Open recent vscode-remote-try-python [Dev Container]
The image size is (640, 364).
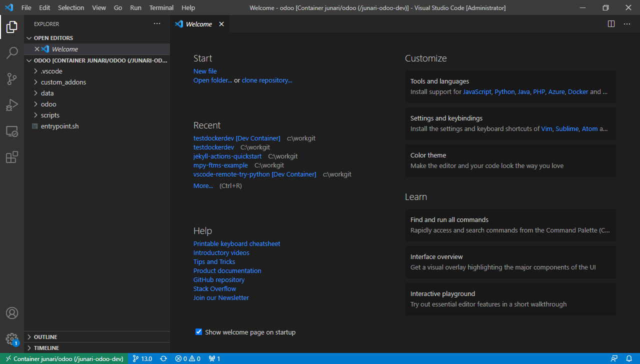pyautogui.click(x=255, y=174)
